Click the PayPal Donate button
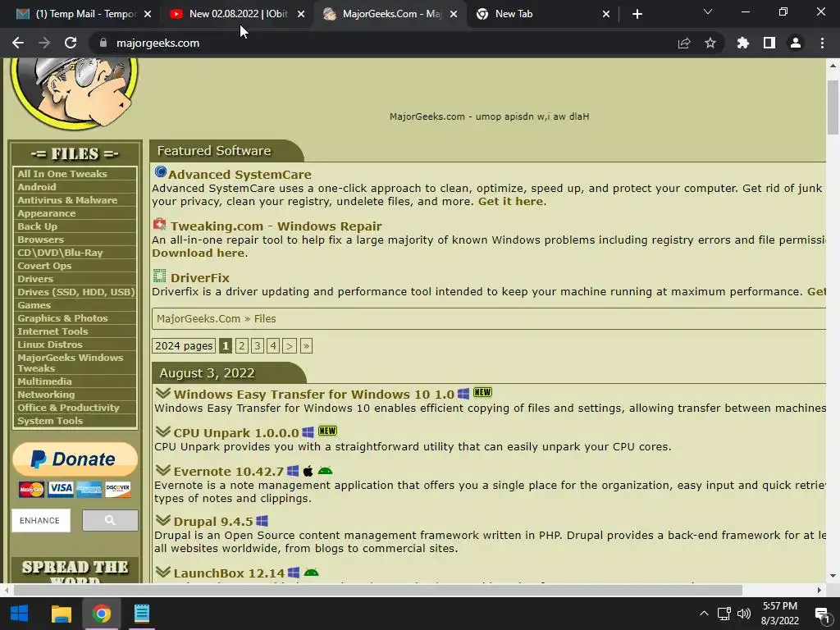The height and width of the screenshot is (630, 840). click(75, 459)
